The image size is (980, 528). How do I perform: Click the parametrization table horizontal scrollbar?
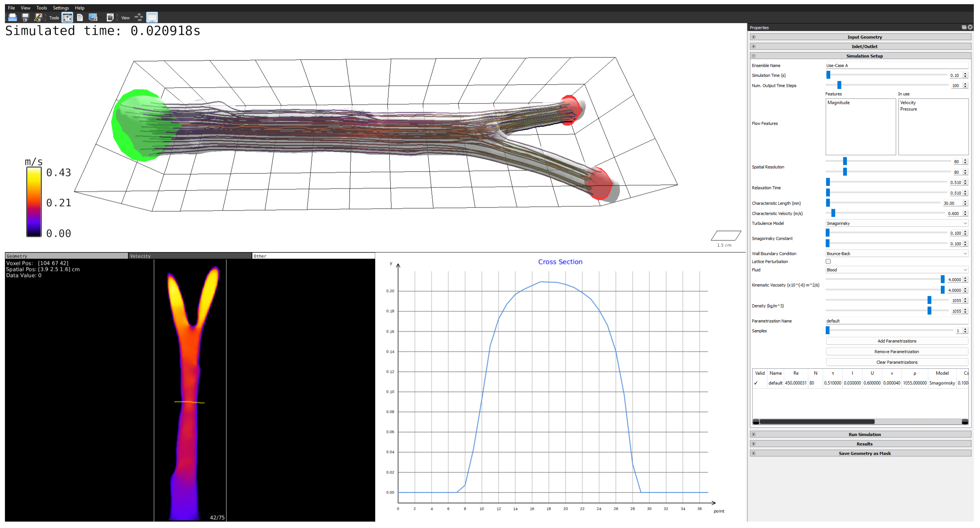(817, 422)
